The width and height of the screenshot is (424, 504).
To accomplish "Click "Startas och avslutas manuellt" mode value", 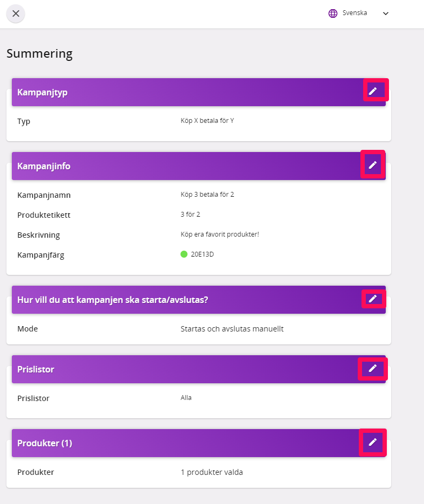I will 232,329.
